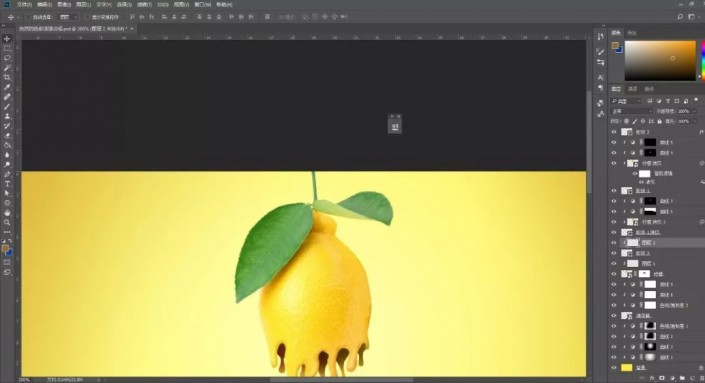Open the layer filter kind dropdown
Viewport: 705px width, 383px height.
(626, 101)
